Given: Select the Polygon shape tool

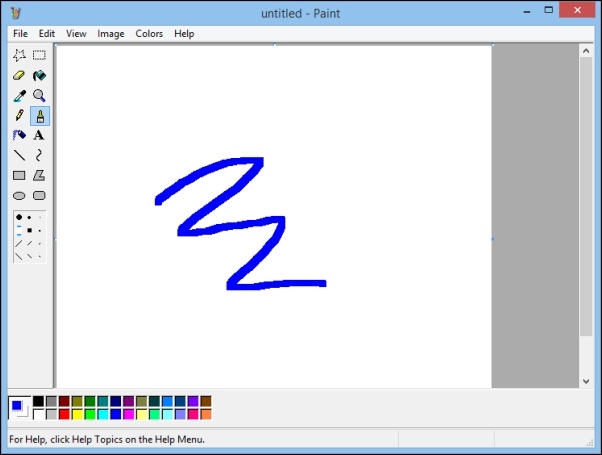Looking at the screenshot, I should [x=39, y=175].
